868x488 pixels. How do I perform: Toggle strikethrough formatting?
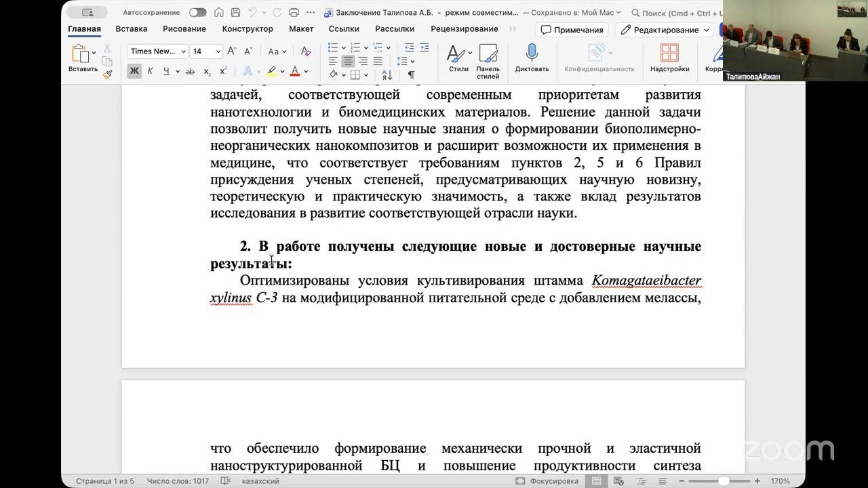click(x=190, y=71)
